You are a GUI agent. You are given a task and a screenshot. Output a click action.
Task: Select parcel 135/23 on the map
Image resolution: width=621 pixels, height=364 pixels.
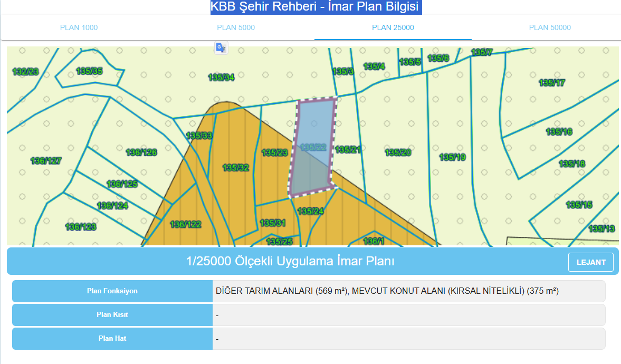point(274,153)
